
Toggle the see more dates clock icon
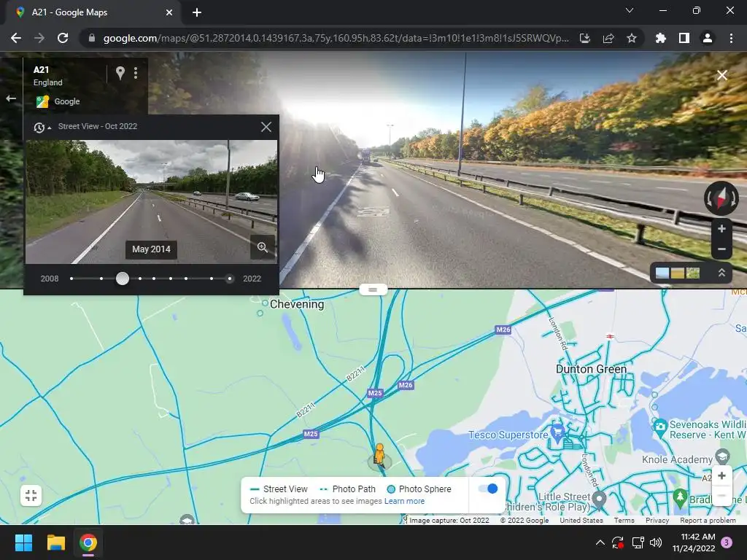[42, 127]
